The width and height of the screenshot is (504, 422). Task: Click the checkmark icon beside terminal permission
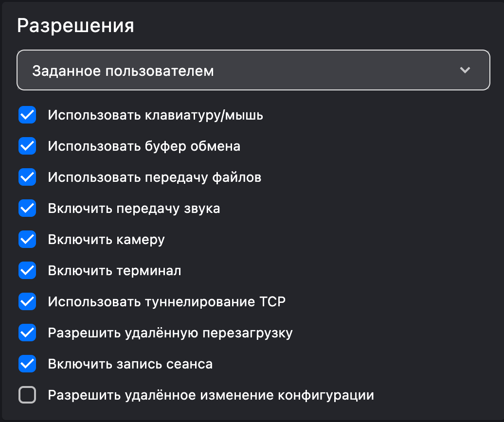point(27,271)
